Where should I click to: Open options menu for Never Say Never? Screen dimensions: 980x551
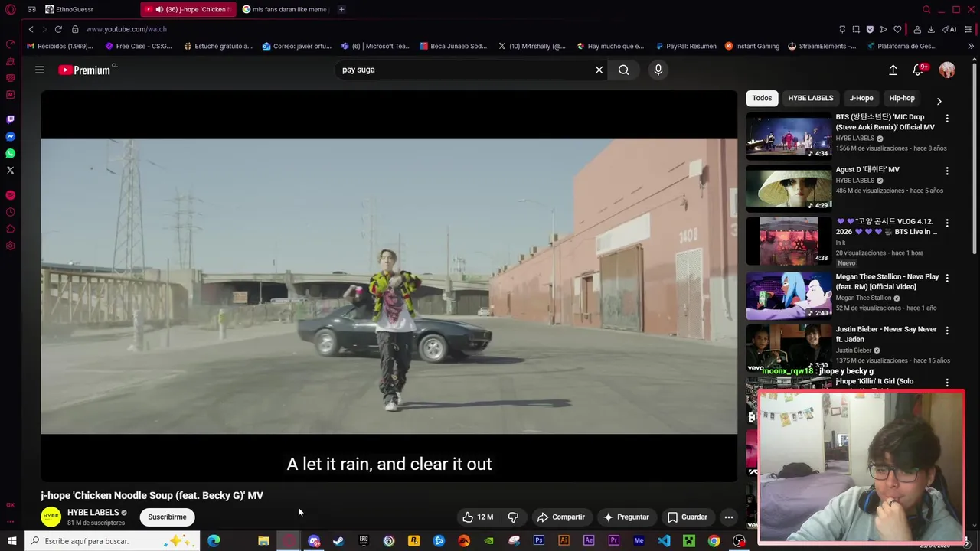tap(947, 331)
